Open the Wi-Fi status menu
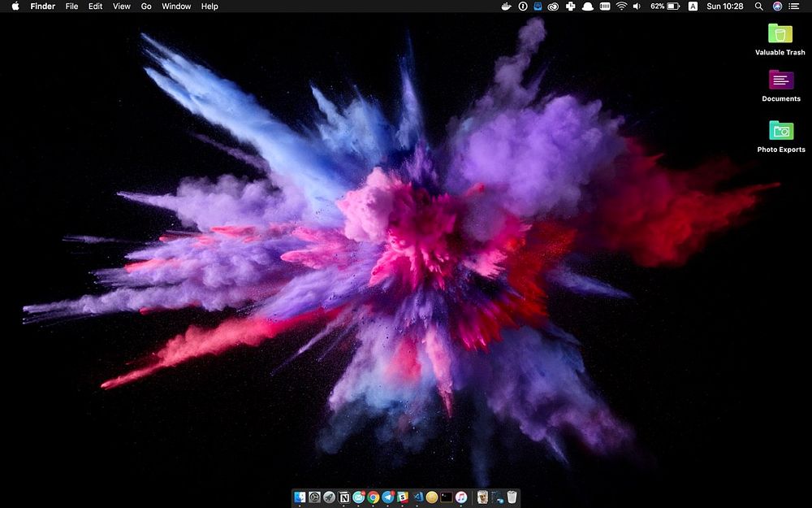Screen dimensions: 812x508 click(621, 7)
